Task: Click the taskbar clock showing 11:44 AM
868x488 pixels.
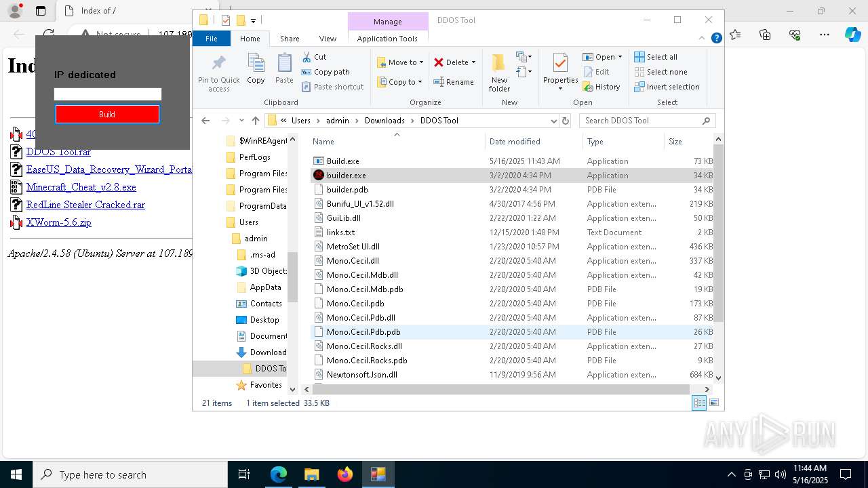Action: tap(810, 474)
